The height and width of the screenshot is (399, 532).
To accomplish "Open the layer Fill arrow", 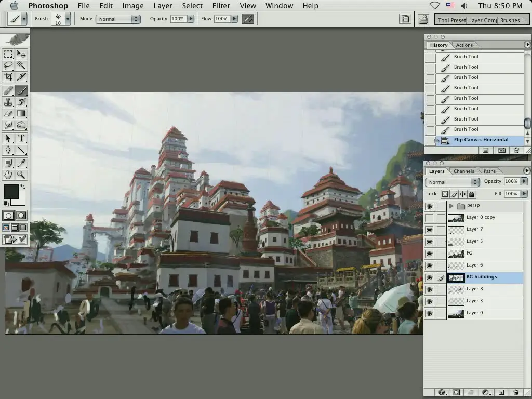I will point(524,194).
